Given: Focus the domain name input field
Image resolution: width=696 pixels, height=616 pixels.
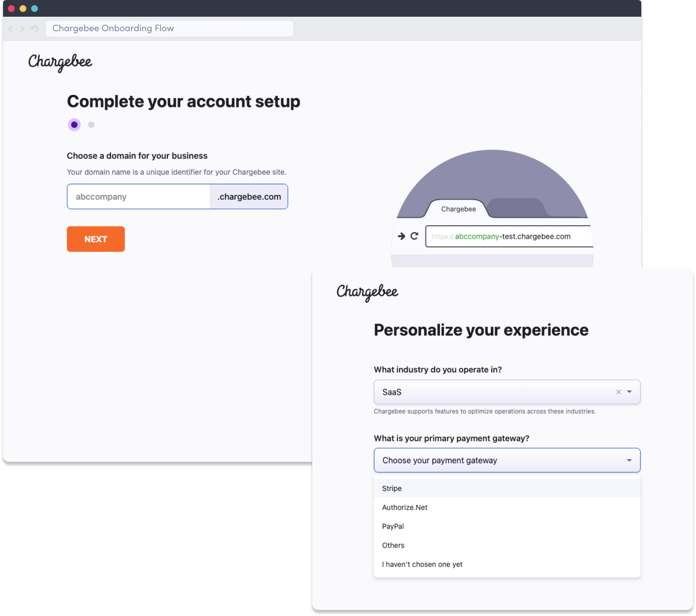Looking at the screenshot, I should pos(139,197).
